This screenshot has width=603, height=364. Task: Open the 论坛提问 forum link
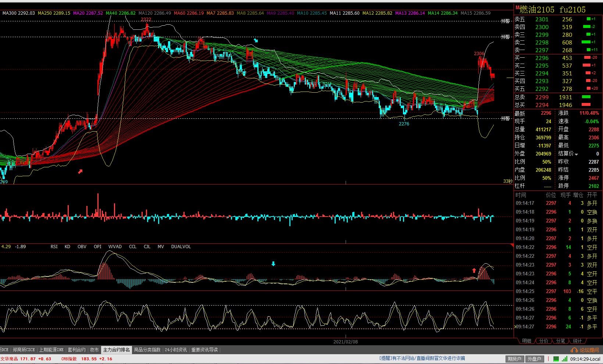coord(589,350)
